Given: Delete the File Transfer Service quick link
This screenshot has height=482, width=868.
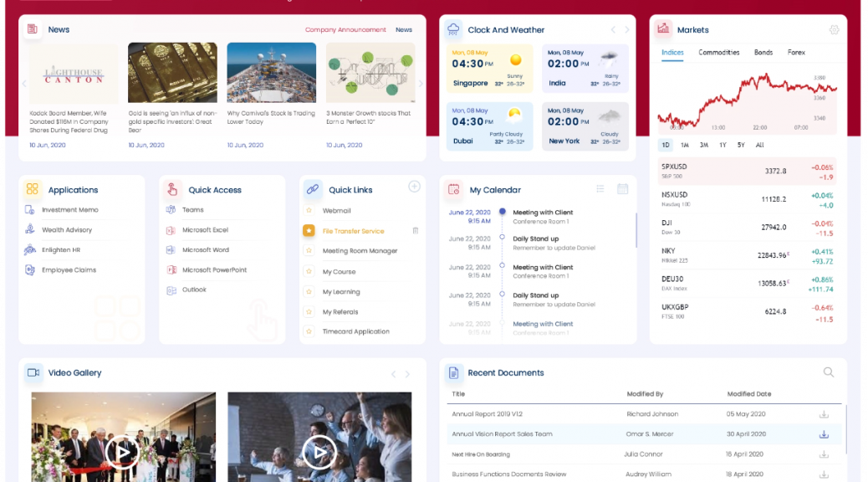Looking at the screenshot, I should pyautogui.click(x=415, y=230).
